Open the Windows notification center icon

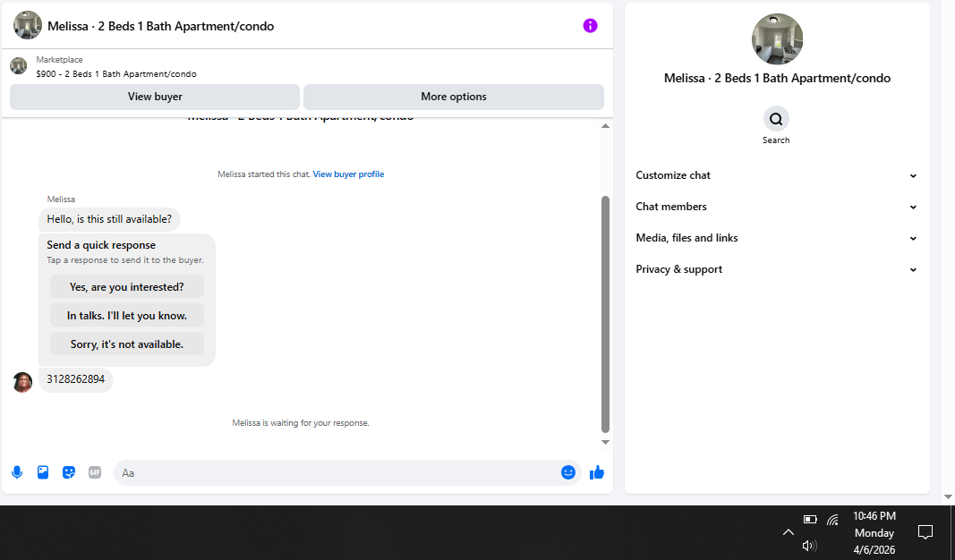tap(925, 532)
